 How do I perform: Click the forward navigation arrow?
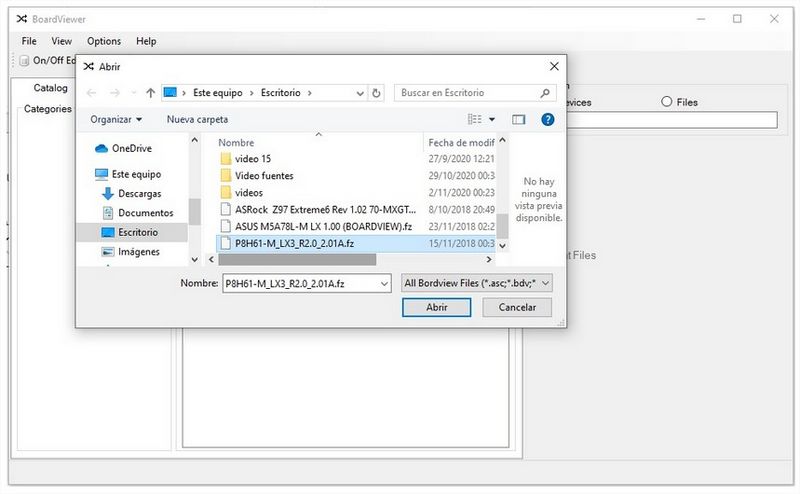[115, 93]
